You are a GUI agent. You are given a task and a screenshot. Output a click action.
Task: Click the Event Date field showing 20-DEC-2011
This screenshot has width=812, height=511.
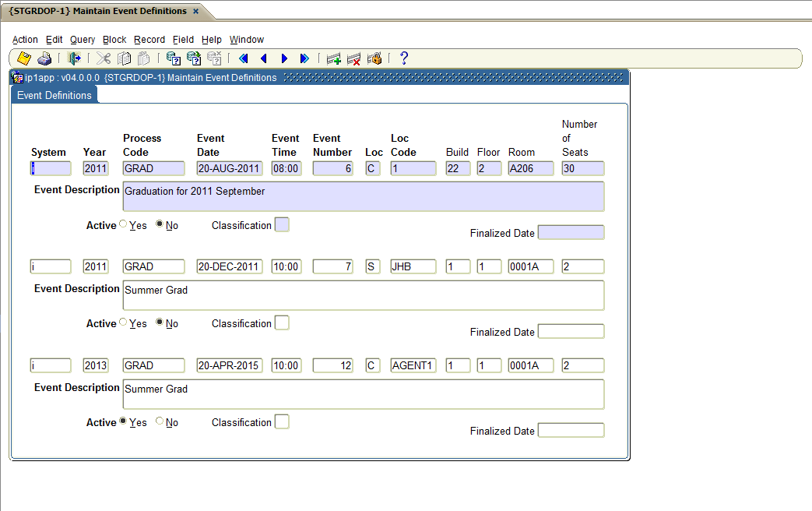coord(230,266)
